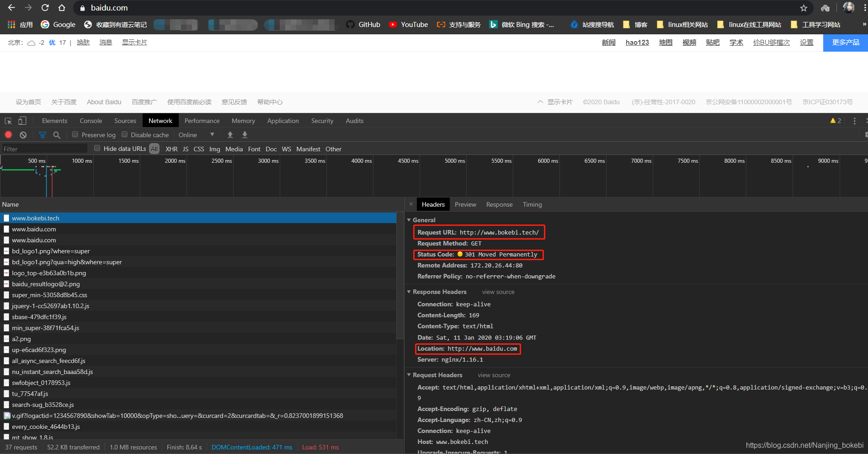The width and height of the screenshot is (868, 454).
Task: Switch to the Elements panel
Action: pos(54,121)
